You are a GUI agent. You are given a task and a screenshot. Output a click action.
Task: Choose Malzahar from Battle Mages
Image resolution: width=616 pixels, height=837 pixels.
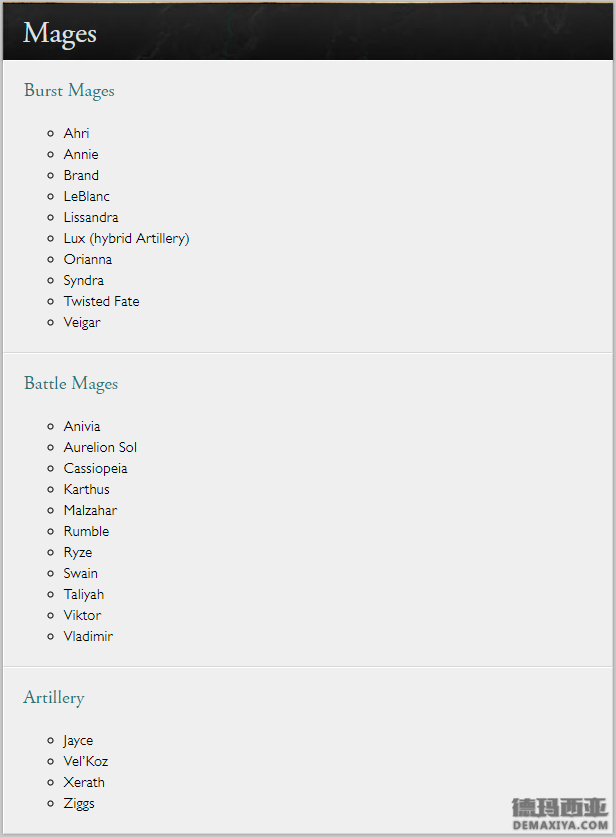[90, 510]
